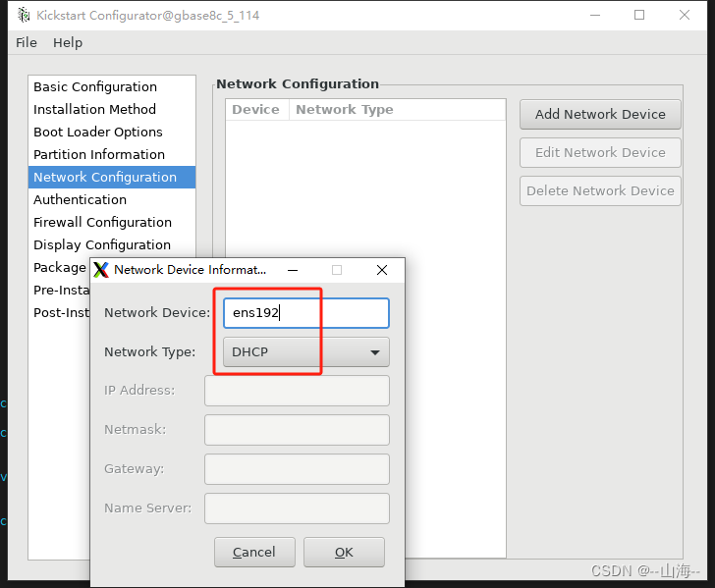Click the X11 icon in dialog title

[x=101, y=270]
